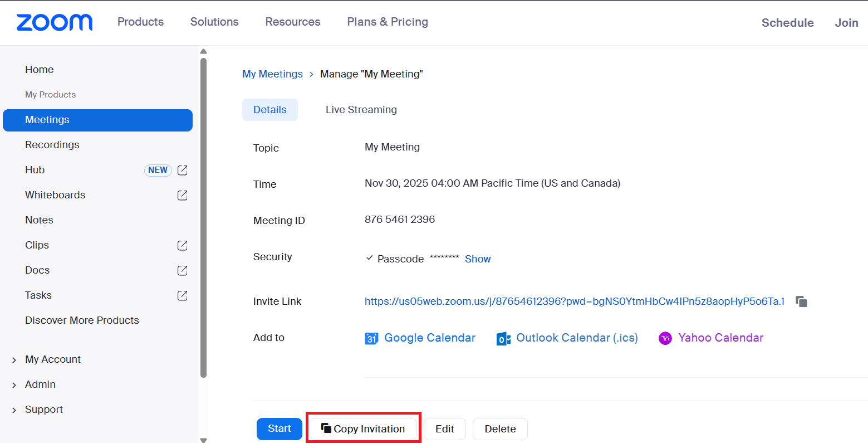Screen dimensions: 868x443
Task: Click the Google Calendar icon
Action: [x=371, y=338]
